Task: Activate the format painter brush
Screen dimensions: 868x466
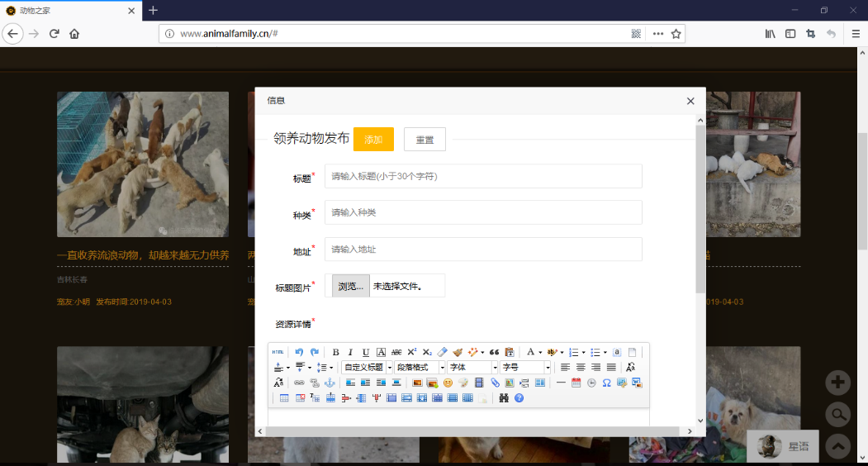Action: point(458,352)
